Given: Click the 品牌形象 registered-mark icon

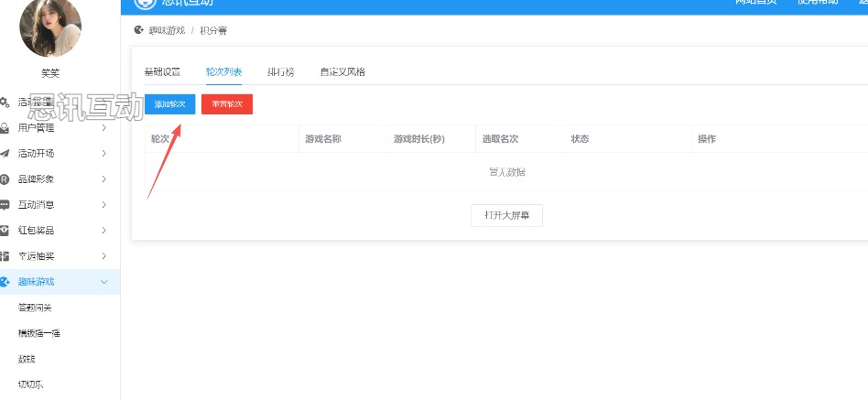Looking at the screenshot, I should click(x=5, y=178).
